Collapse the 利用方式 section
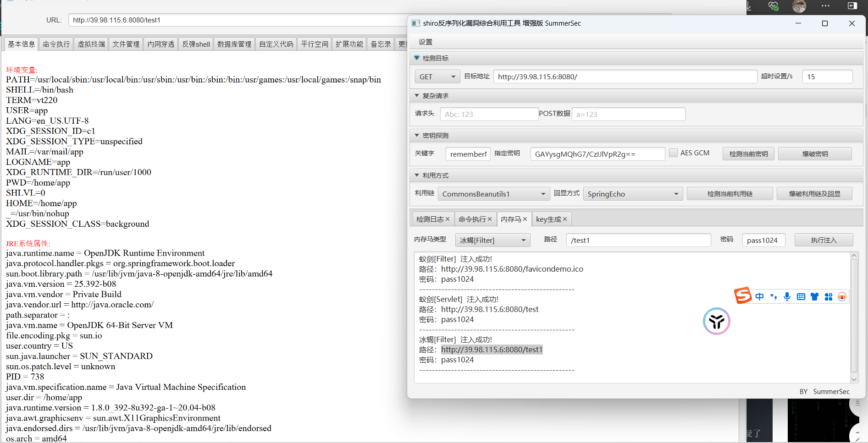The width and height of the screenshot is (868, 443). (x=417, y=175)
